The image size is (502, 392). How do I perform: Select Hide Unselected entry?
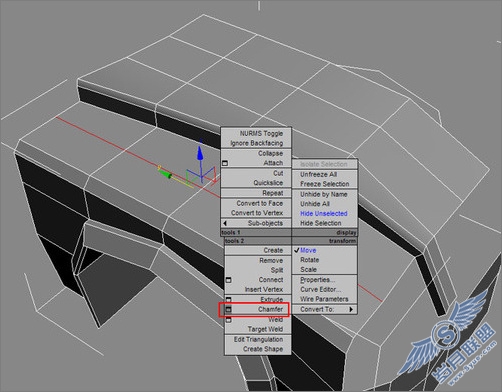pos(324,213)
